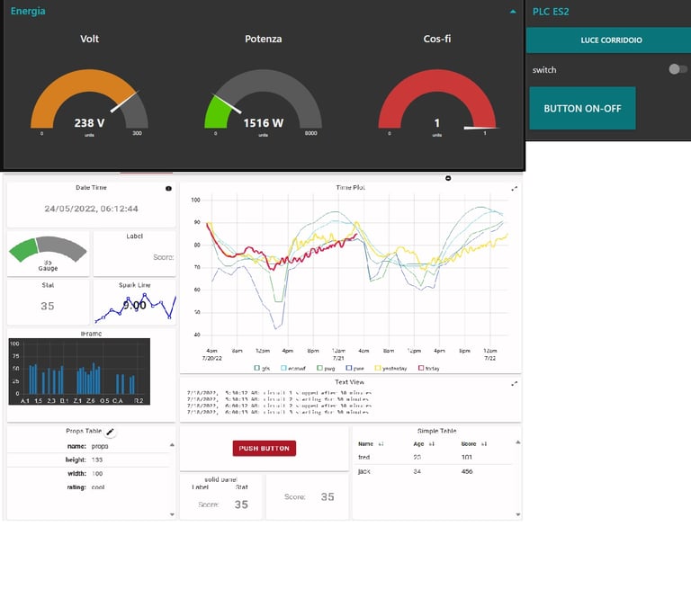Click the date time value 24/05/2022, 06:12:44
691x616 pixels.
point(91,209)
